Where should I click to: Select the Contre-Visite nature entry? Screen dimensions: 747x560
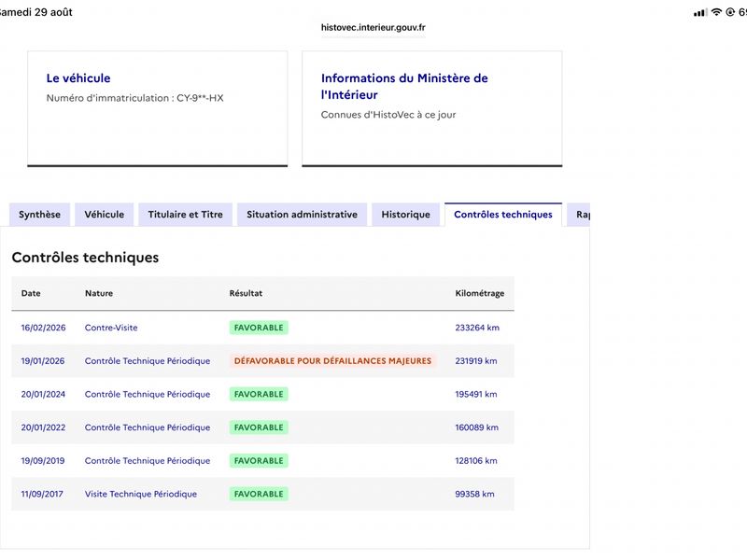(111, 328)
